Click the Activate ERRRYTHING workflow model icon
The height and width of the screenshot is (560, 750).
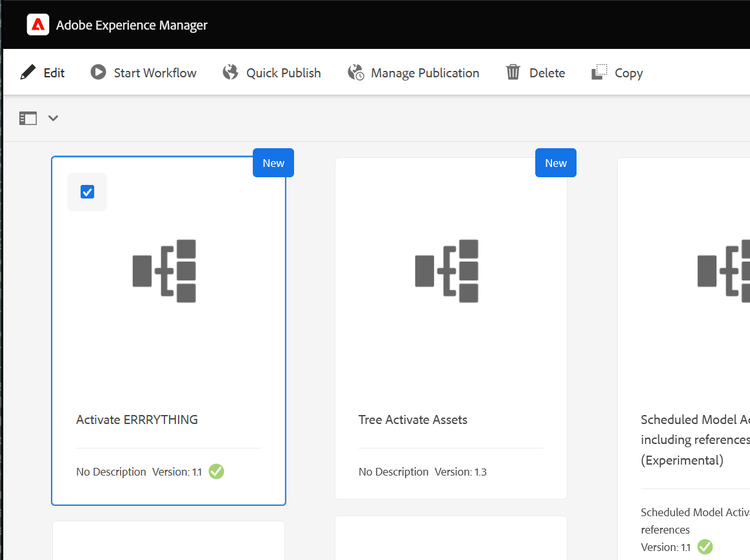164,271
